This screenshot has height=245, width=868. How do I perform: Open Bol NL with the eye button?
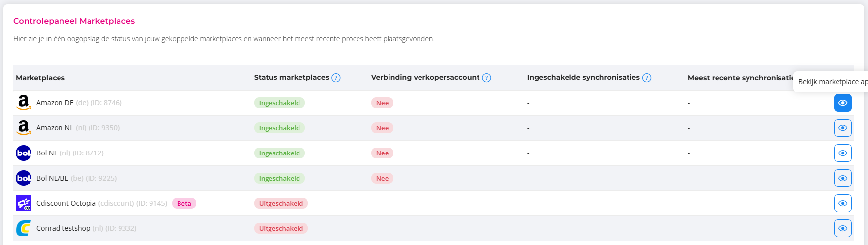[x=842, y=153]
